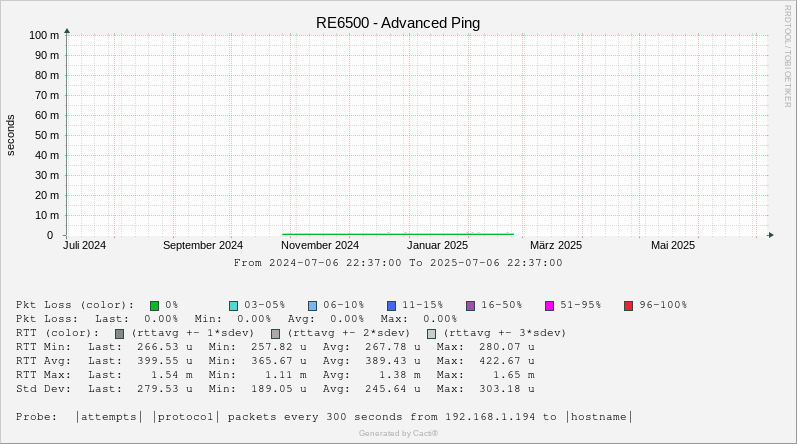Click the Std Dev Min value 189.05 u

[279, 389]
